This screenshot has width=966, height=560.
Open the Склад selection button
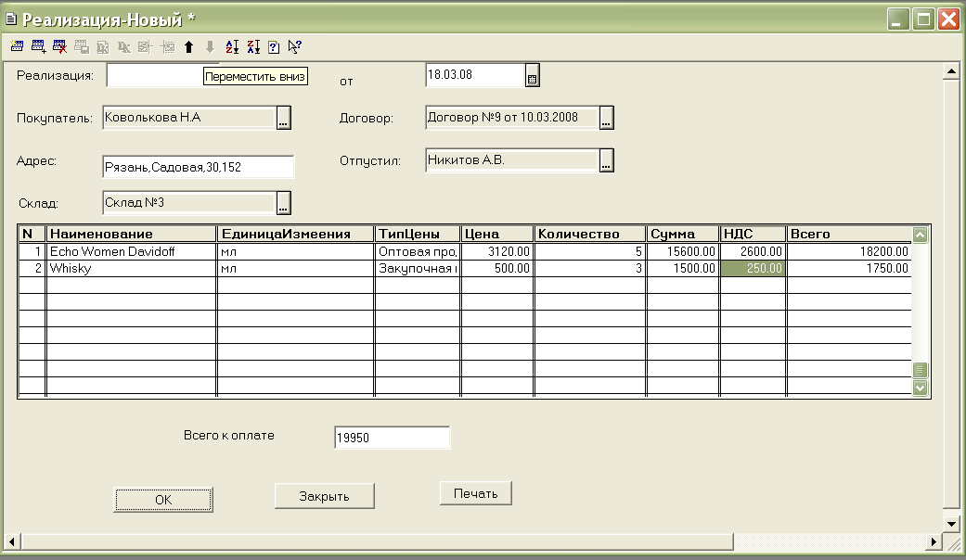pyautogui.click(x=284, y=203)
